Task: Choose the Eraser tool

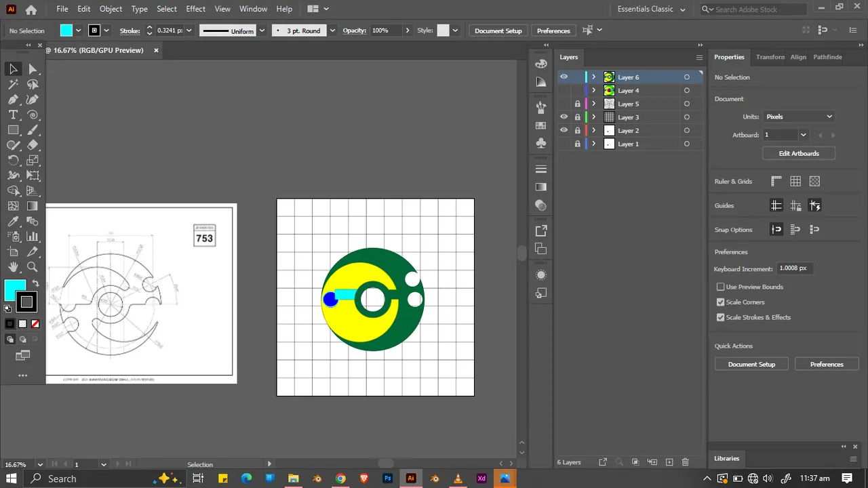Action: point(33,145)
